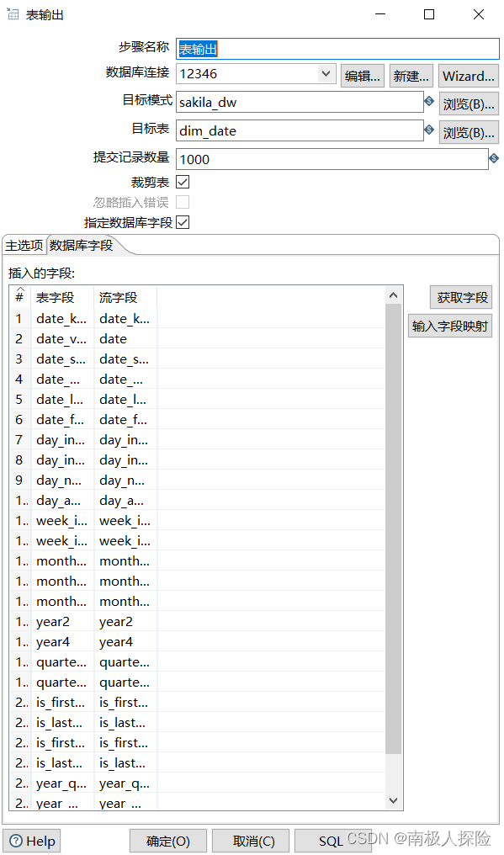Screen dimensions: 504x855
Task: Click the 表字段 column header
Action: pos(63,297)
